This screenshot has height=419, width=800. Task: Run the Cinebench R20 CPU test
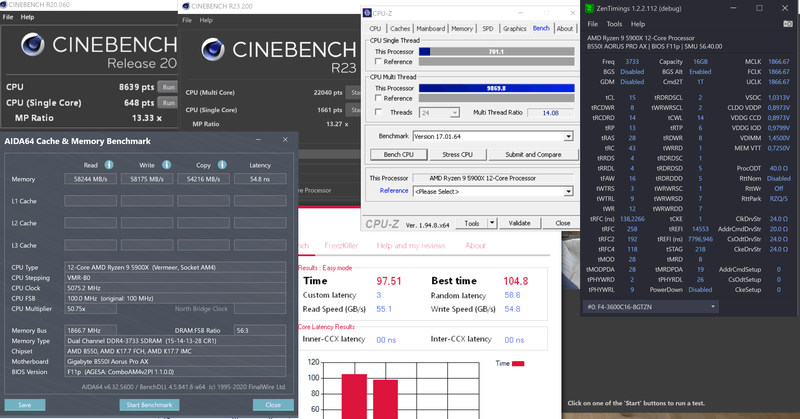tap(168, 87)
